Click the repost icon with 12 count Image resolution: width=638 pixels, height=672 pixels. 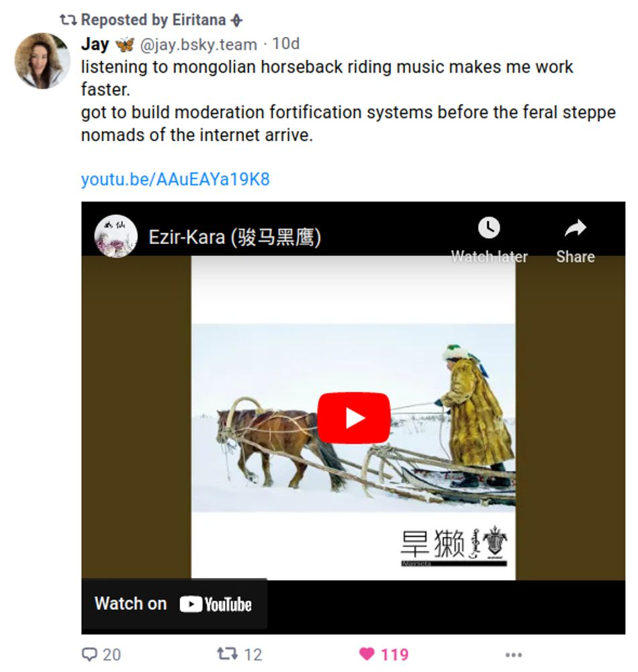pyautogui.click(x=227, y=654)
